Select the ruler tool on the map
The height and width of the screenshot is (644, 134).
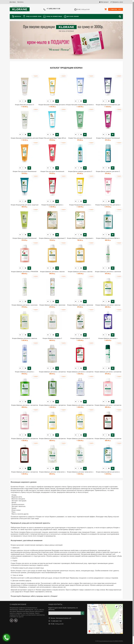coord(116,607)
